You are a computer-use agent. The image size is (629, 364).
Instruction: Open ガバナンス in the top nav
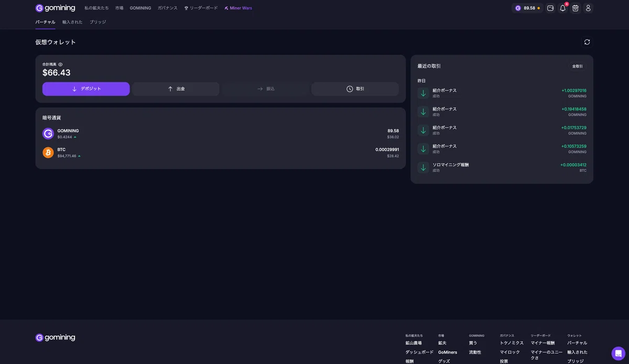168,8
